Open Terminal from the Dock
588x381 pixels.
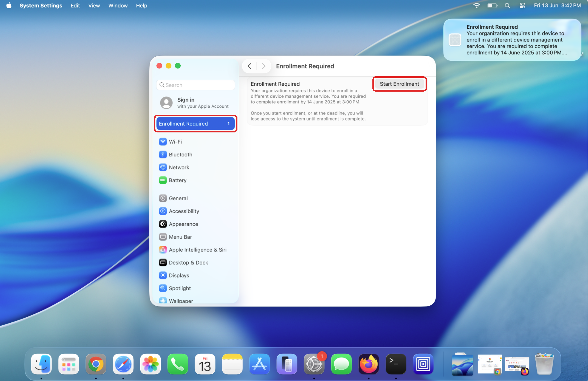(396, 364)
